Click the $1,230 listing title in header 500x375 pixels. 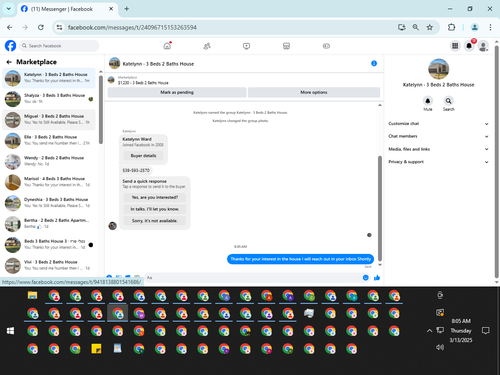[x=143, y=83]
